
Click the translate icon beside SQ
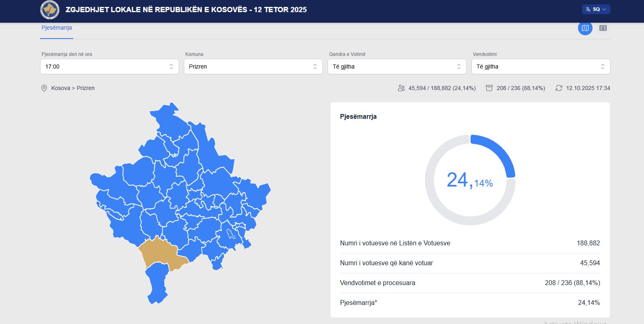pyautogui.click(x=588, y=9)
